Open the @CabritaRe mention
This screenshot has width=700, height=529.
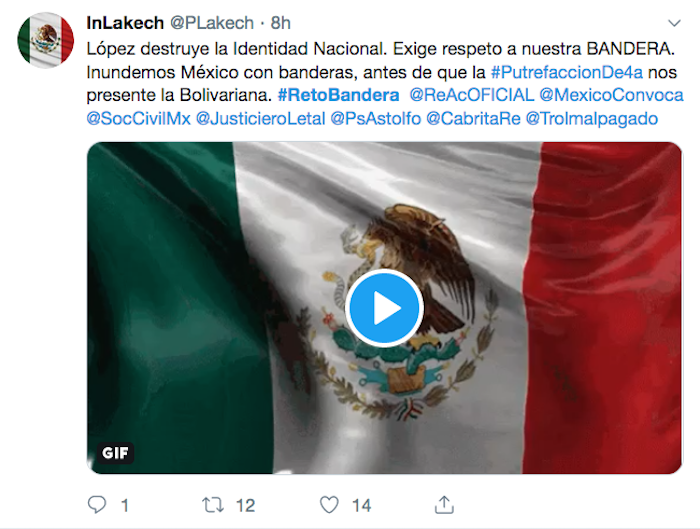473,119
